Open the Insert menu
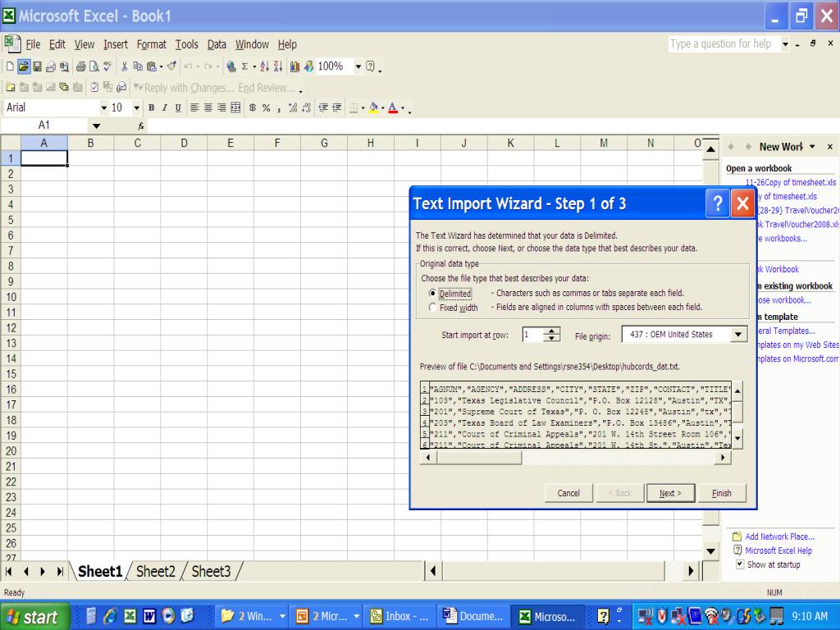The width and height of the screenshot is (840, 630). pyautogui.click(x=116, y=44)
